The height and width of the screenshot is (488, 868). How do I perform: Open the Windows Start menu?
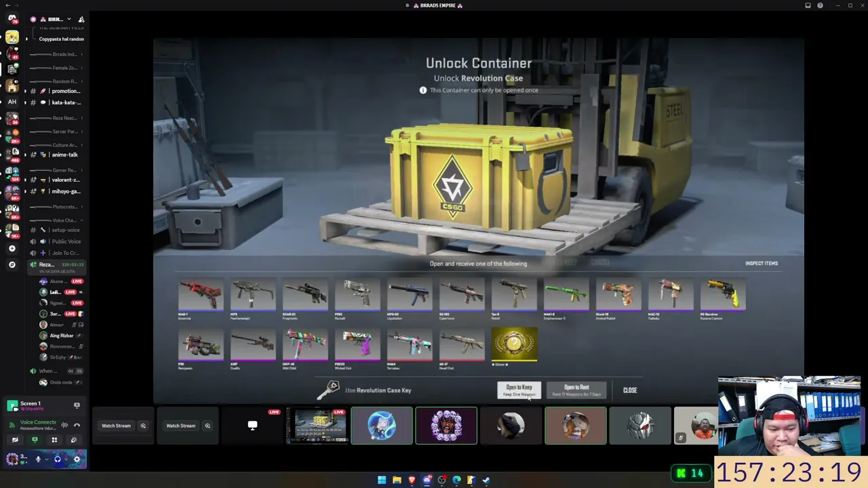pos(382,480)
